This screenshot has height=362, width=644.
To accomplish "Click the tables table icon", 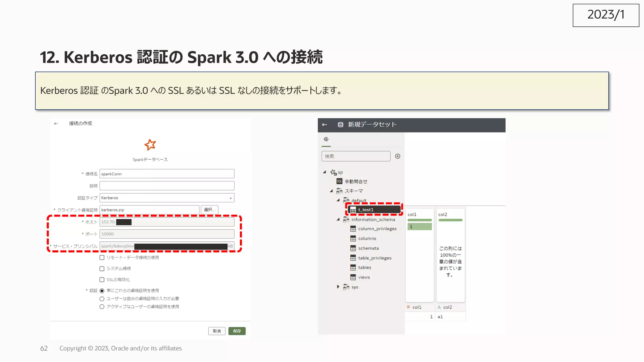I will [x=353, y=267].
